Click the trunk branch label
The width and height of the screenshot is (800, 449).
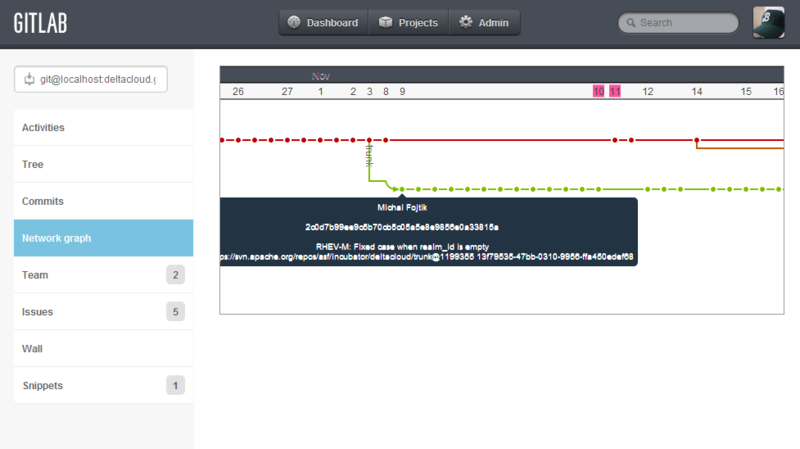(x=369, y=156)
